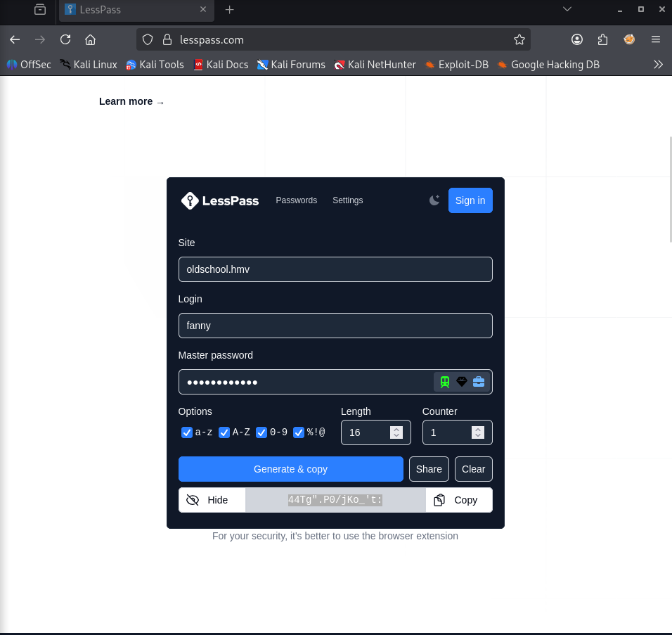Click the address bar URL lesspass.com
The width and height of the screenshot is (672, 635).
[x=212, y=40]
